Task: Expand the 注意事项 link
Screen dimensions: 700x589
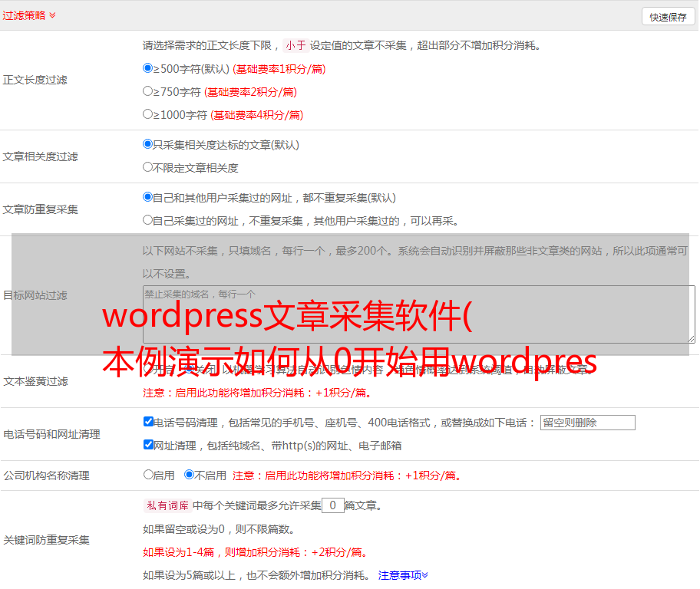Action: pos(403,575)
